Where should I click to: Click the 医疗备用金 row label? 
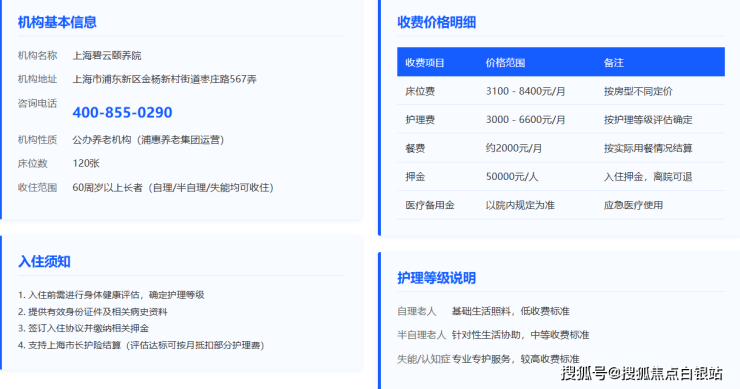click(x=430, y=205)
